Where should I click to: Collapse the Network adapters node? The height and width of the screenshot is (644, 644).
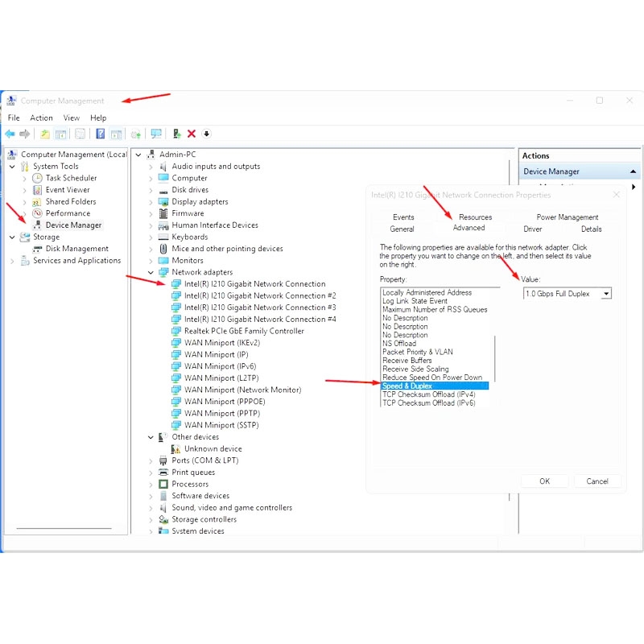click(x=151, y=272)
